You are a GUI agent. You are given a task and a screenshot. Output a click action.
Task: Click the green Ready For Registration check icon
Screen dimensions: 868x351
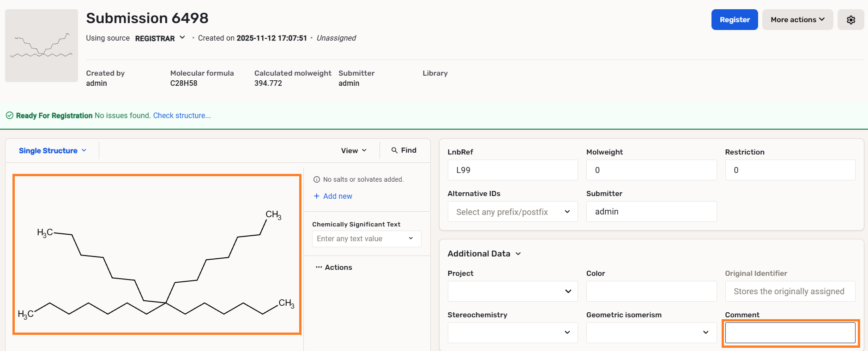click(x=9, y=116)
